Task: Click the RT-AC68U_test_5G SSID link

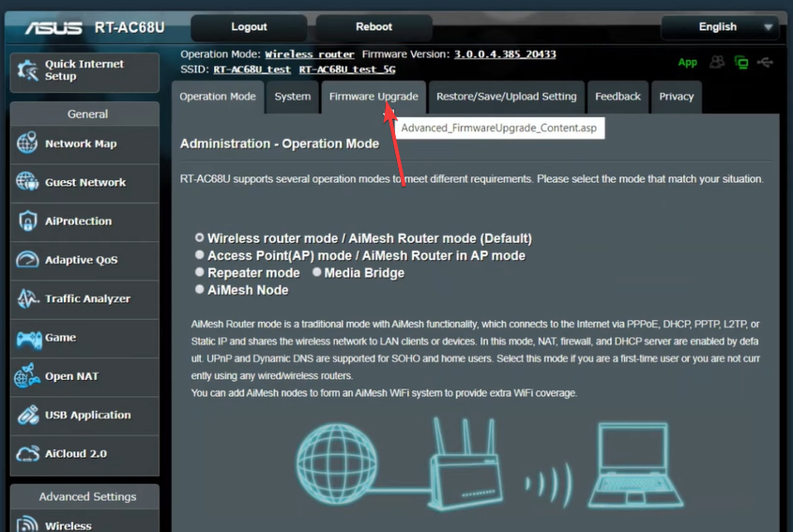Action: pyautogui.click(x=347, y=69)
